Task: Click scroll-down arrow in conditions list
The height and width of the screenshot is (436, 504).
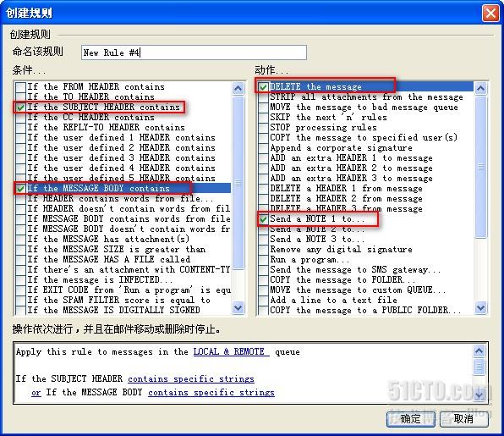Action: coord(238,307)
